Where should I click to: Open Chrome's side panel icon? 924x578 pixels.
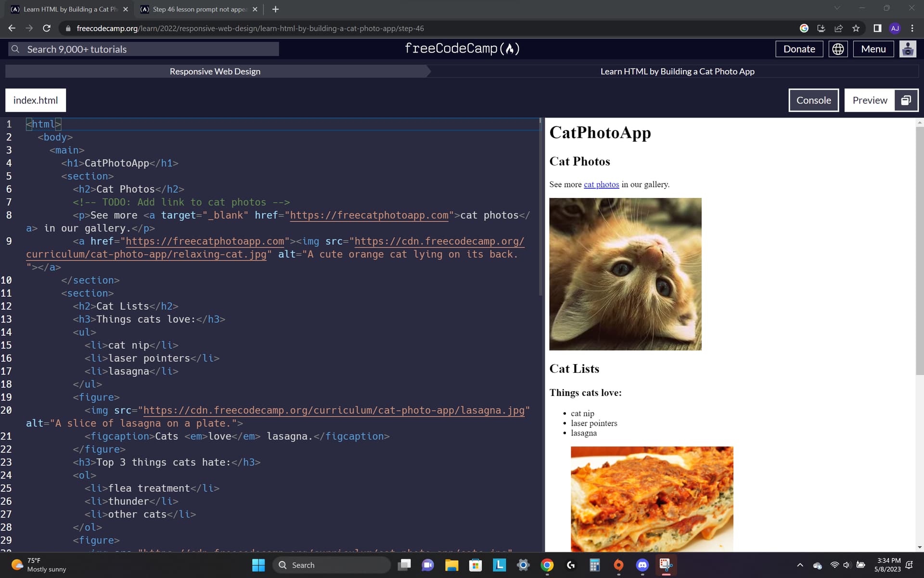(877, 28)
